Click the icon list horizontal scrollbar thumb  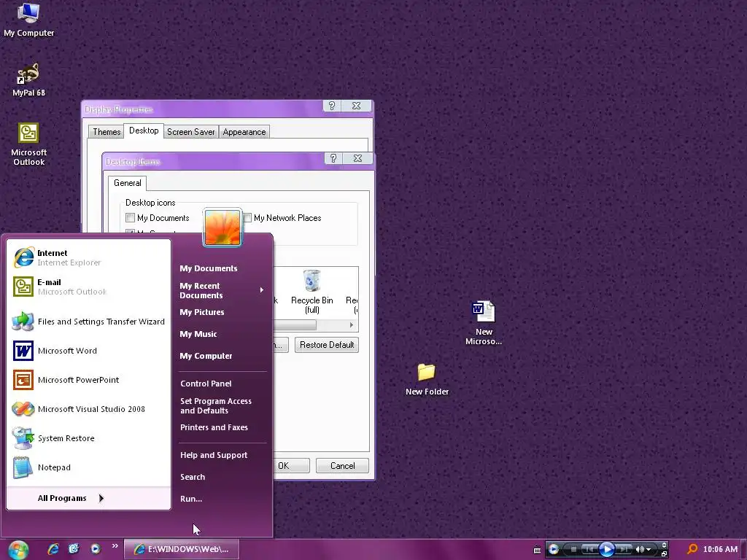(x=295, y=324)
